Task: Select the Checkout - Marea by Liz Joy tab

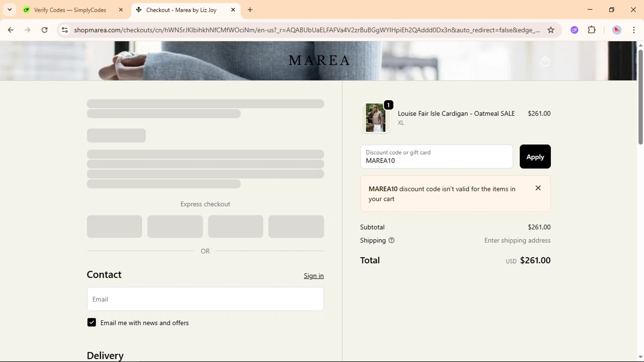Action: click(x=181, y=10)
